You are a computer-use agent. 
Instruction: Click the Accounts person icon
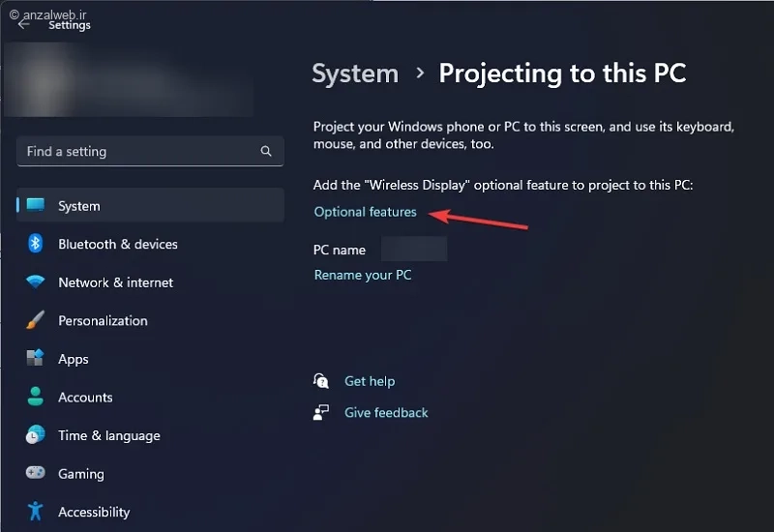pyautogui.click(x=36, y=397)
